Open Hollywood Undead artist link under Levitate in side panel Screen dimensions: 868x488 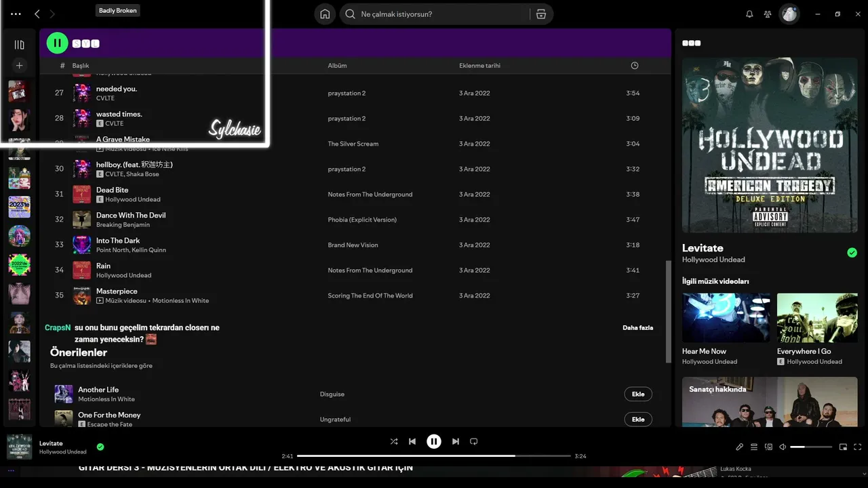(713, 260)
